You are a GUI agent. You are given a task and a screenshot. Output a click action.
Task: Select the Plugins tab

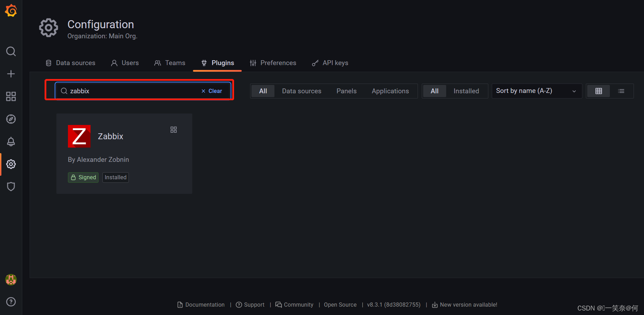point(217,63)
